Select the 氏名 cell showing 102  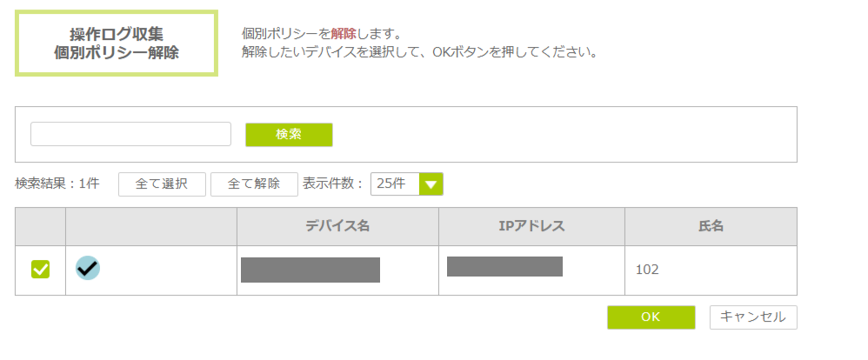647,270
